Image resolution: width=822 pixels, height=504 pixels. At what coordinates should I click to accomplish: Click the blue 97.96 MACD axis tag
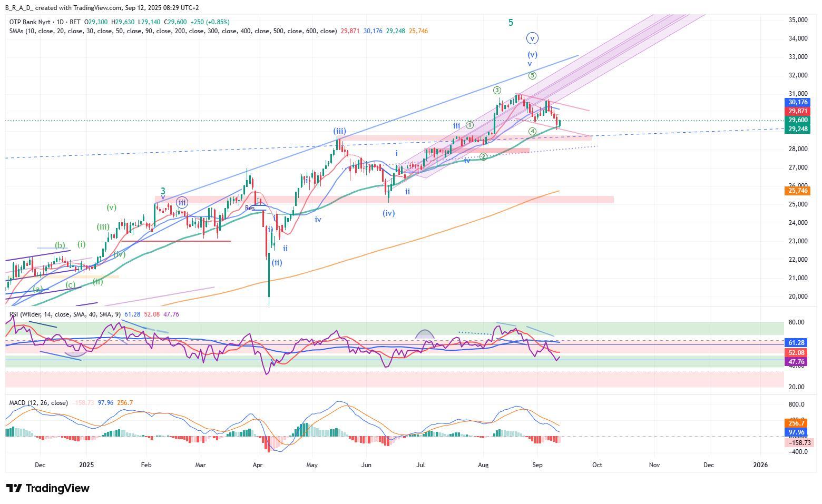pos(796,433)
